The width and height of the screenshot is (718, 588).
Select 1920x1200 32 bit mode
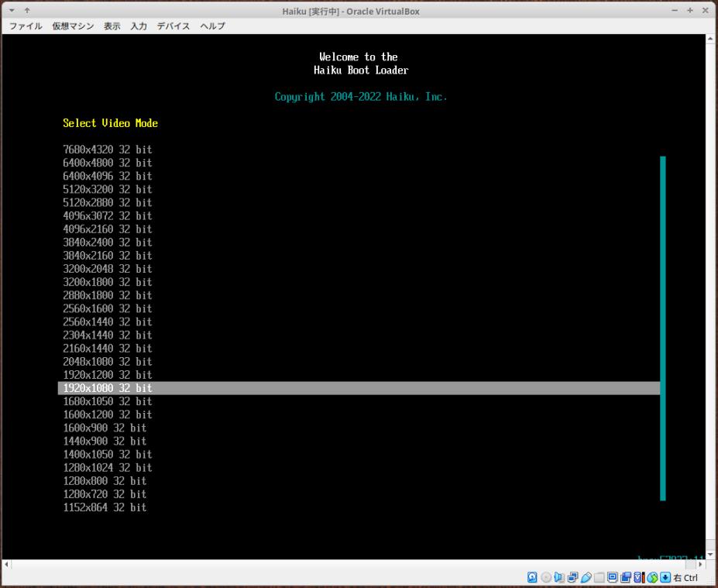(x=107, y=376)
